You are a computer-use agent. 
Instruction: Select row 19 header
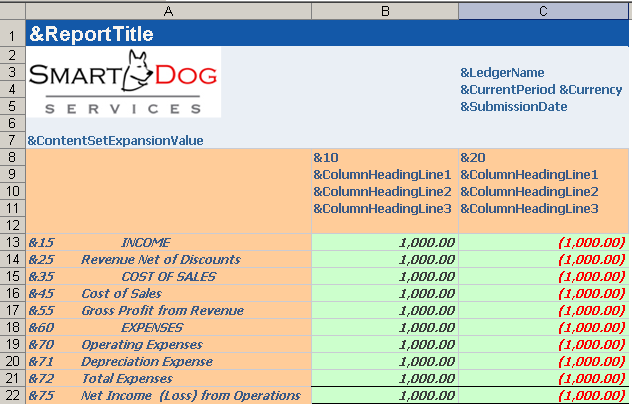tap(12, 344)
